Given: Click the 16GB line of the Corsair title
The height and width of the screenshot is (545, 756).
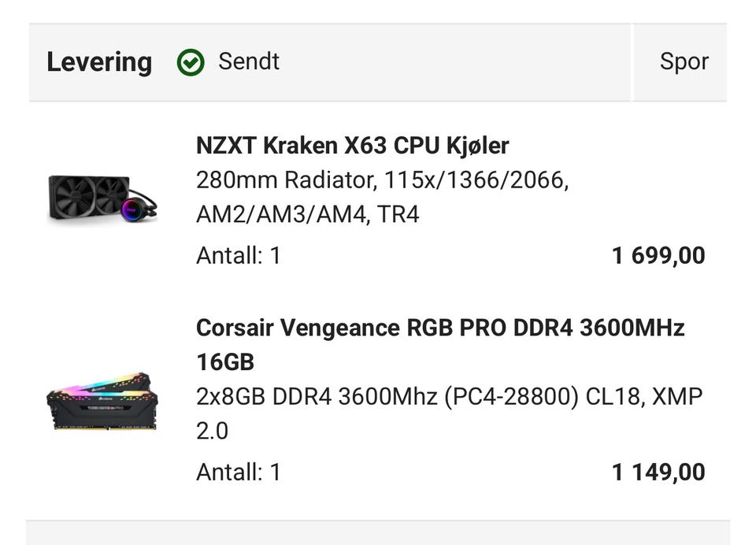Looking at the screenshot, I should pyautogui.click(x=225, y=362).
